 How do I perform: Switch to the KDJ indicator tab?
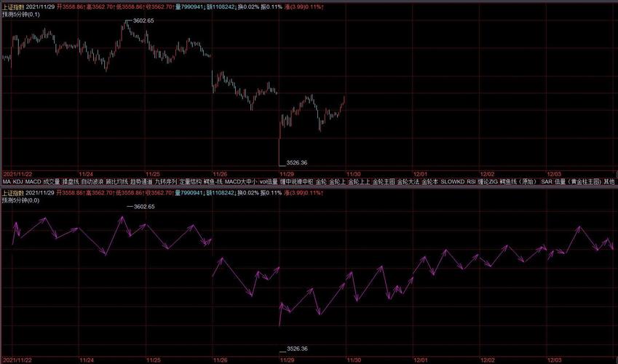click(x=18, y=181)
